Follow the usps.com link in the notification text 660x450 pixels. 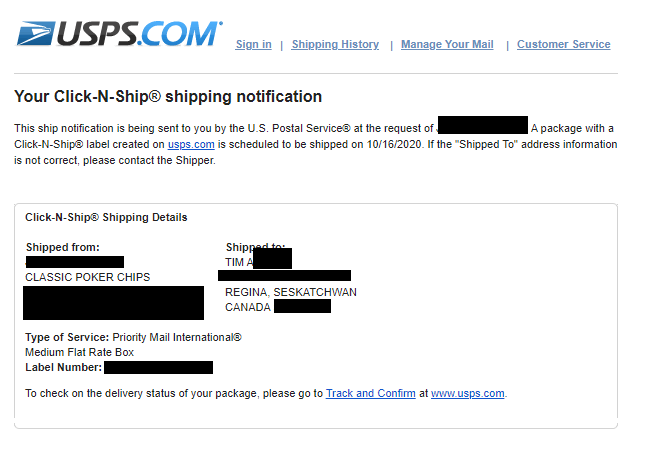coord(191,144)
